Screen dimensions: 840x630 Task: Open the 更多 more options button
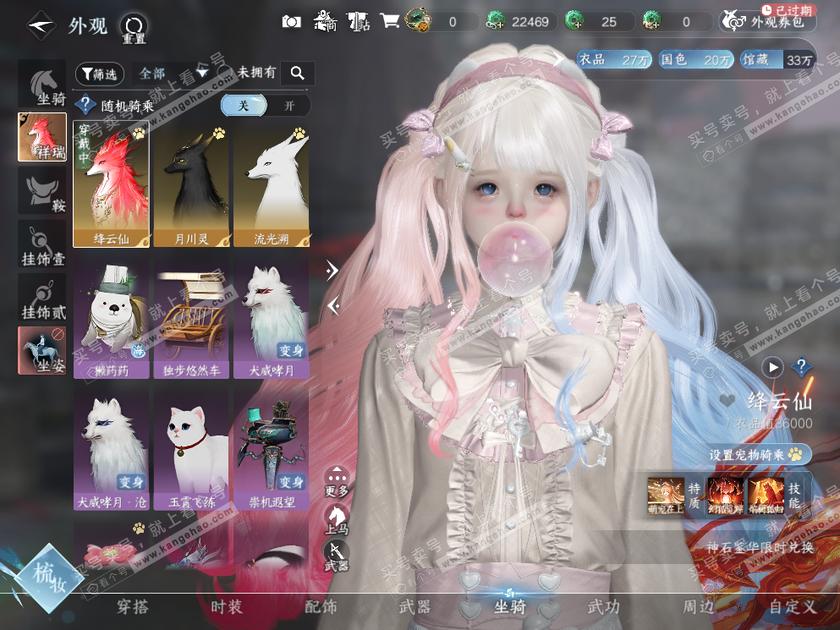(337, 480)
